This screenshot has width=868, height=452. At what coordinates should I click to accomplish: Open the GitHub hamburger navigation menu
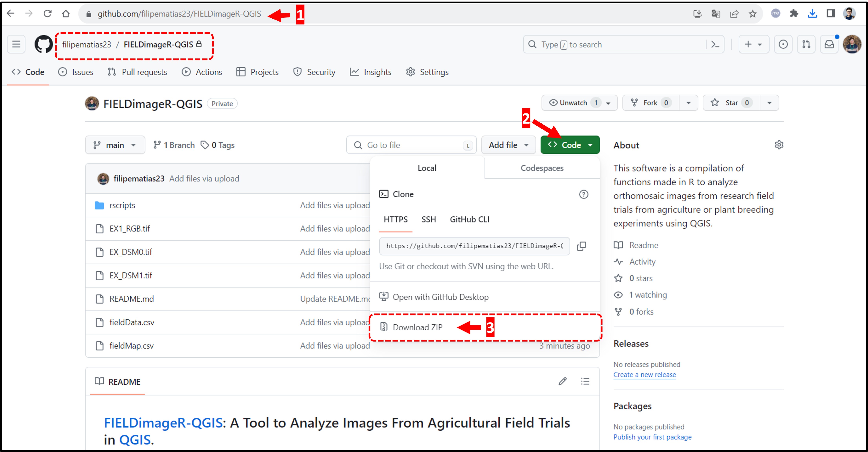coord(16,44)
